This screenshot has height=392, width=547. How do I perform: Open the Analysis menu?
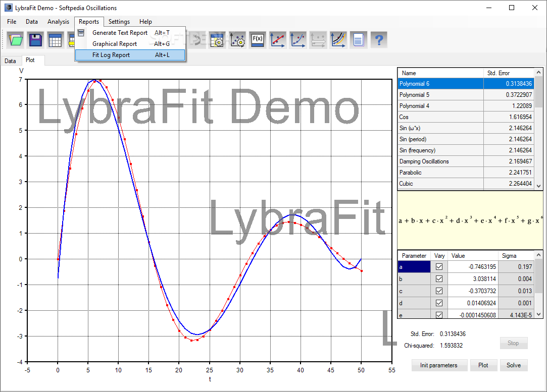pyautogui.click(x=58, y=22)
